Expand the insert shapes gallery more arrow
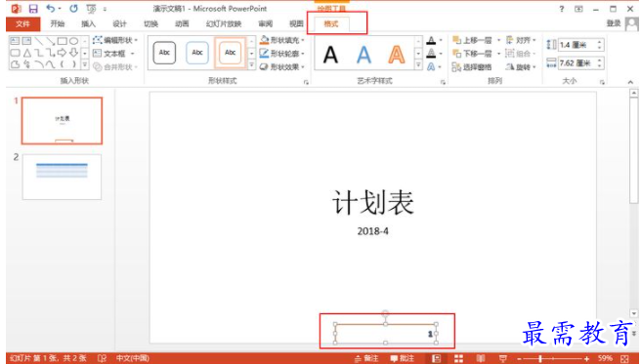The image size is (641, 364). coord(85,64)
